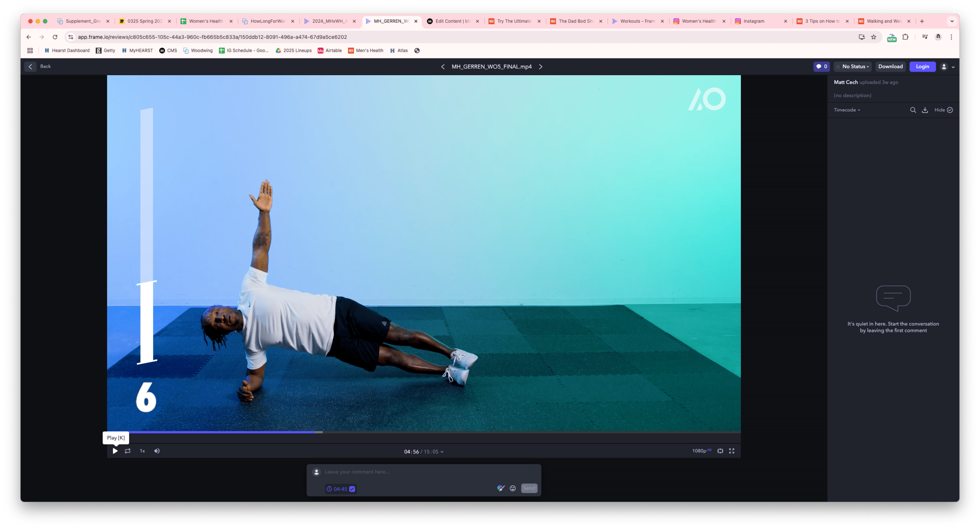Click the Login button
980x529 pixels.
pyautogui.click(x=922, y=67)
